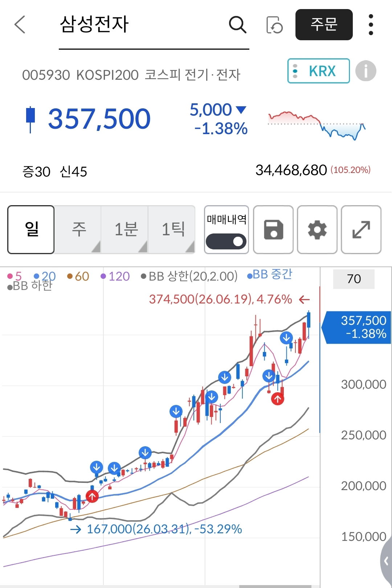Tap the back arrow icon
Image resolution: width=392 pixels, height=588 pixels.
[20, 25]
